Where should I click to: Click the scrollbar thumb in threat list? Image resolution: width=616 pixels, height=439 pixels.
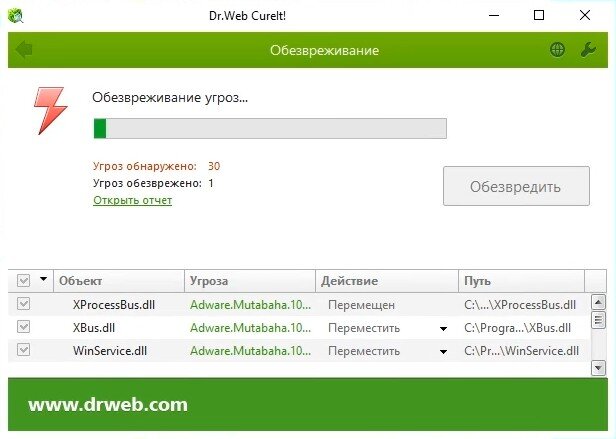tap(598, 320)
